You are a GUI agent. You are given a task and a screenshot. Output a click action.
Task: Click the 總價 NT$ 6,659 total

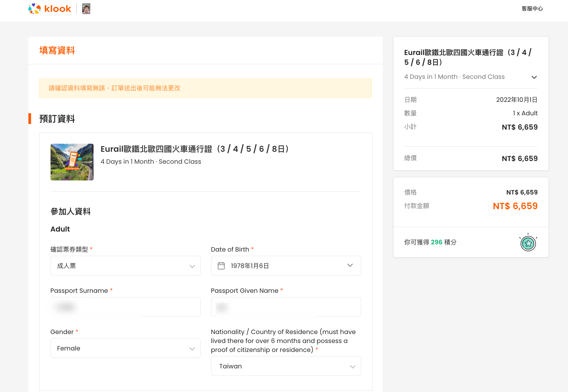(520, 158)
